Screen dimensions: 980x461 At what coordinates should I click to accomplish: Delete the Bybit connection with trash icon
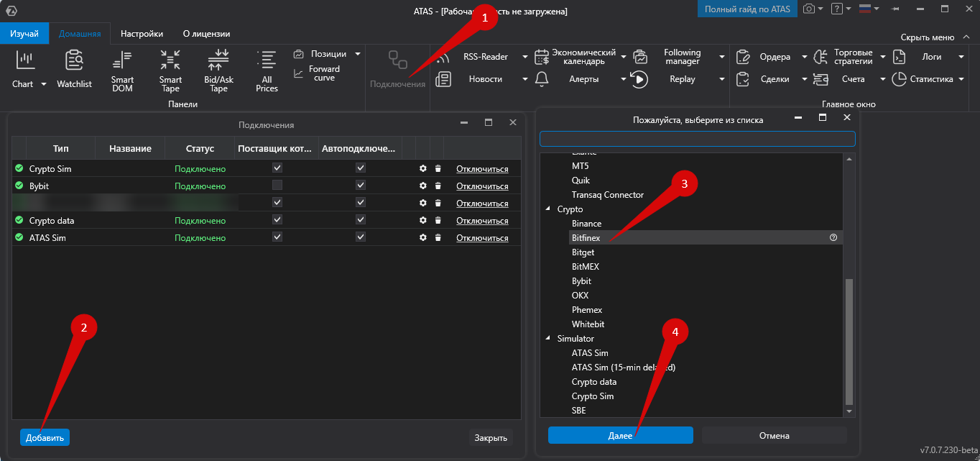[x=438, y=186]
